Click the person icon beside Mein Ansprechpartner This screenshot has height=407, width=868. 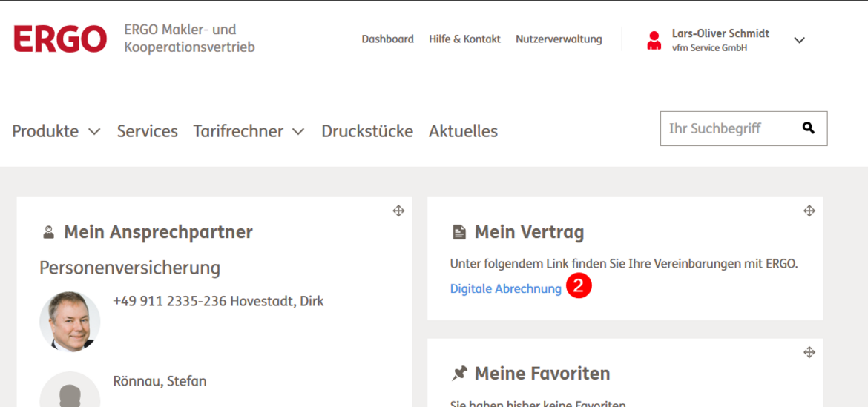tap(49, 233)
